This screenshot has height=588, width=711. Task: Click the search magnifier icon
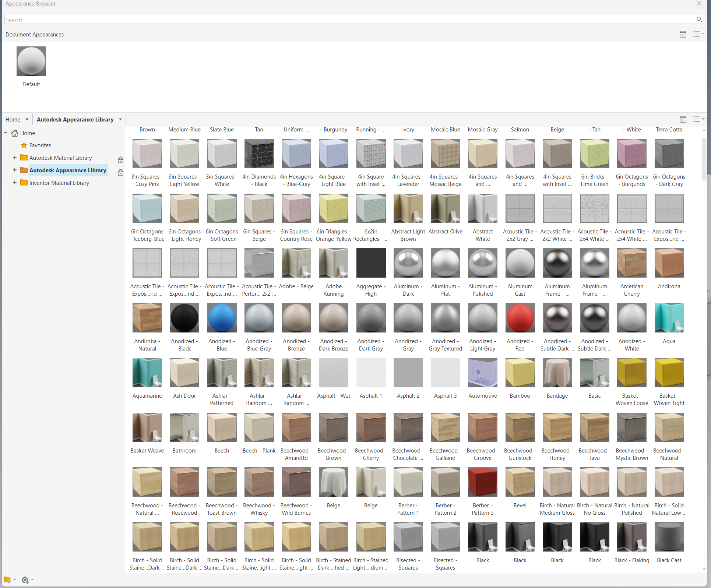699,20
